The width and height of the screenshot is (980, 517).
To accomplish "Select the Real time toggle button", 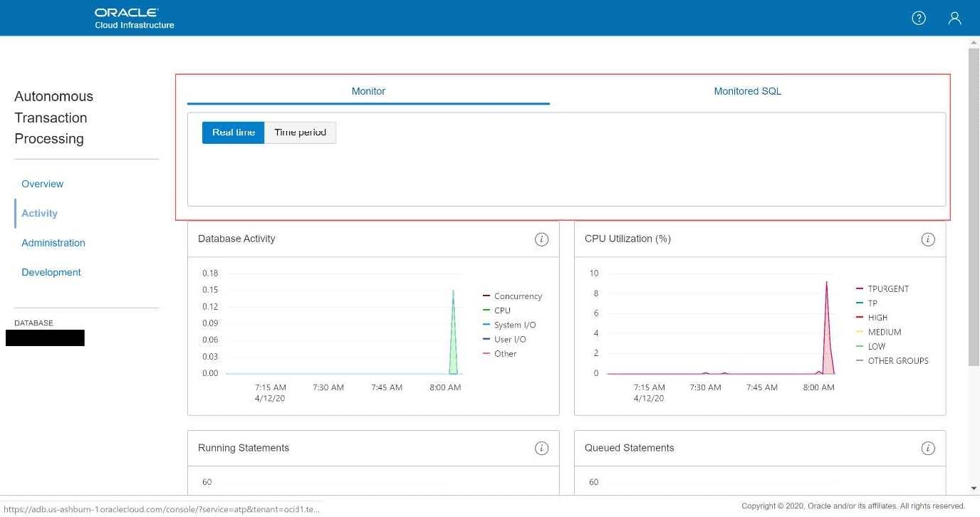I will (233, 132).
